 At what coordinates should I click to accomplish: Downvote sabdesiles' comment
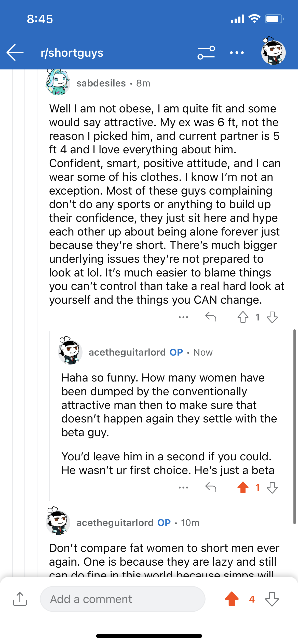click(x=272, y=317)
